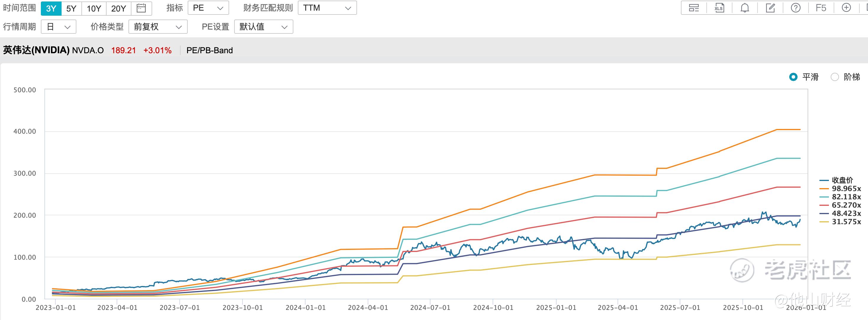
Task: Click the layout view icon in toolbar
Action: [x=693, y=8]
